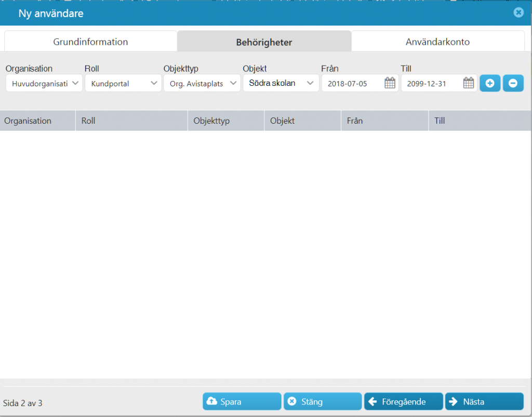532x417 pixels.
Task: Close the Ny användare dialog
Action: pyautogui.click(x=518, y=12)
